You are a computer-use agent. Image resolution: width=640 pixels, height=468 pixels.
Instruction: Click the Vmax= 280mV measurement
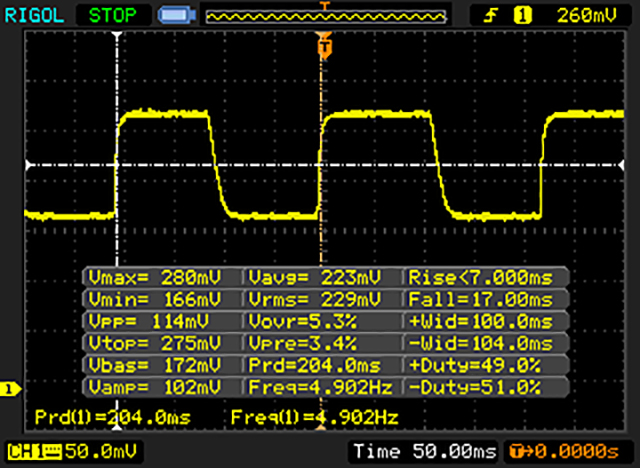click(155, 278)
